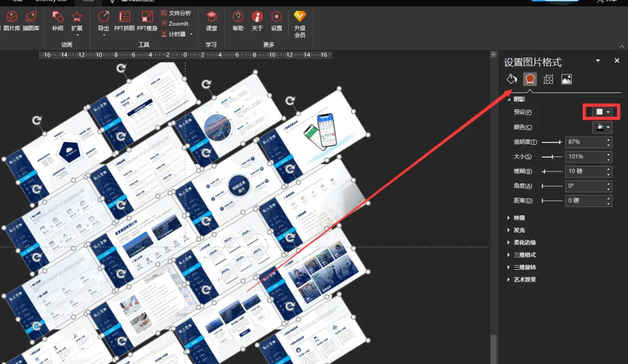
Task: Open the shadow 预设 preset dropdown
Action: [x=602, y=112]
